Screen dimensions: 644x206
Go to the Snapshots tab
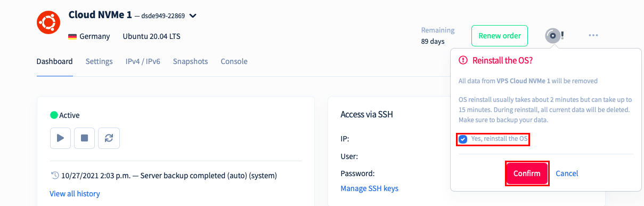click(190, 61)
